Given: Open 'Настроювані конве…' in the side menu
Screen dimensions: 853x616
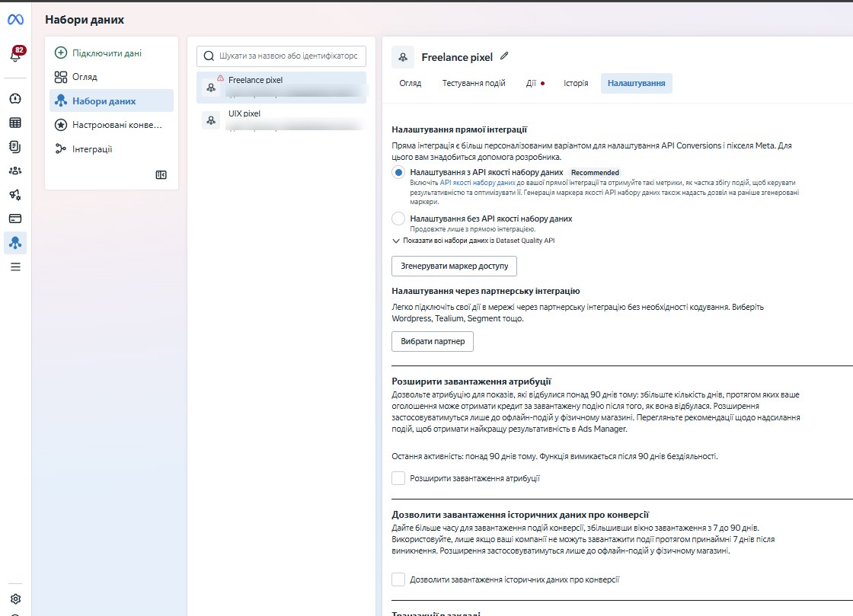Looking at the screenshot, I should click(x=111, y=125).
